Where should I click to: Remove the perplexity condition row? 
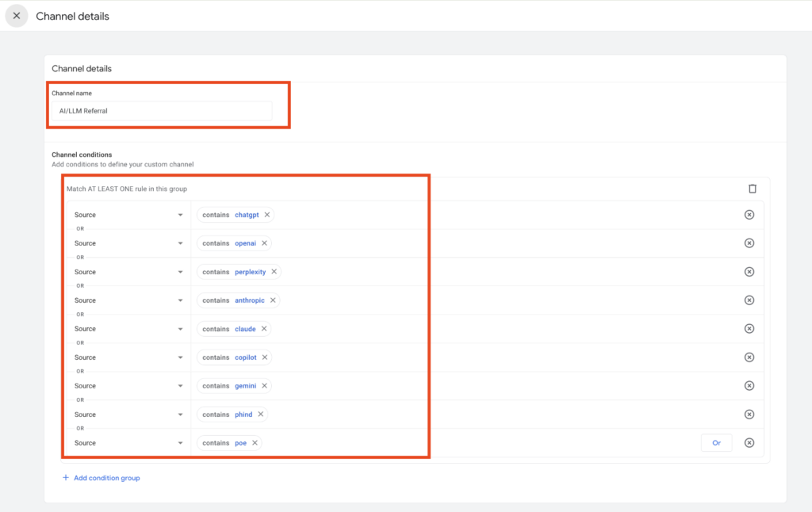point(749,272)
